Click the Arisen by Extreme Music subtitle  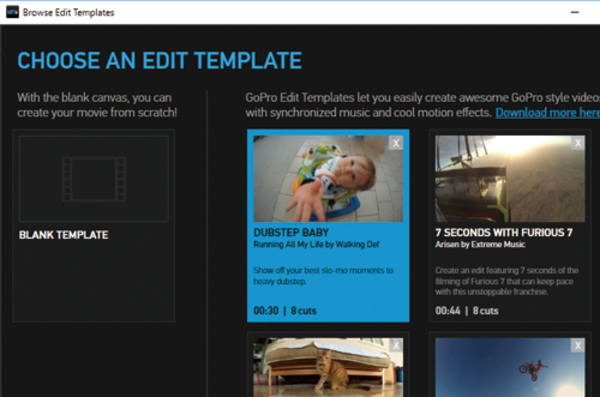point(480,244)
